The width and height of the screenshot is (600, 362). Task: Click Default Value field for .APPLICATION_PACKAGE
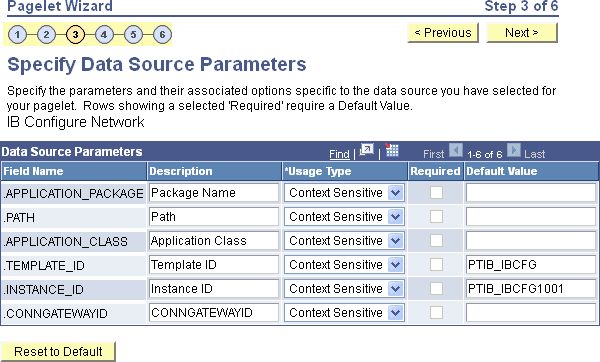point(531,192)
